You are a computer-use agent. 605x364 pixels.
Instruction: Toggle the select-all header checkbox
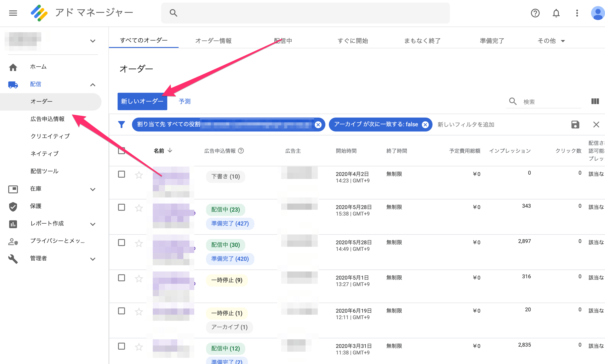pyautogui.click(x=122, y=151)
